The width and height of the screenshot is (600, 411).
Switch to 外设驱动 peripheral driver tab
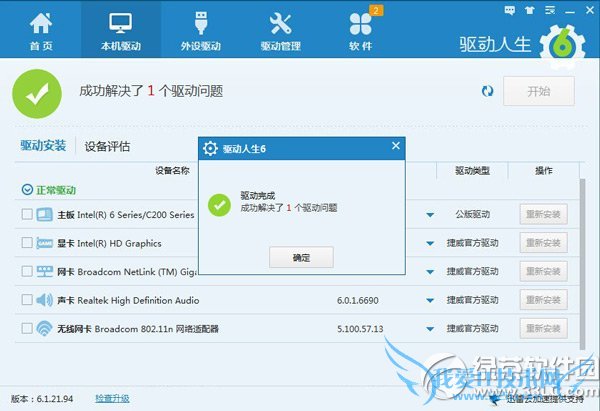pos(201,31)
